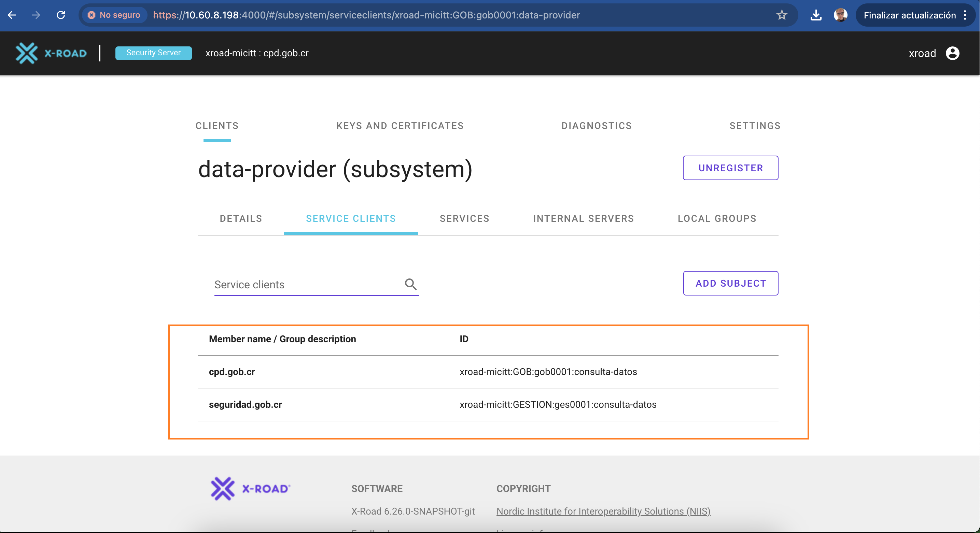Click the Add Subject button
Viewport: 980px width, 533px height.
point(730,283)
